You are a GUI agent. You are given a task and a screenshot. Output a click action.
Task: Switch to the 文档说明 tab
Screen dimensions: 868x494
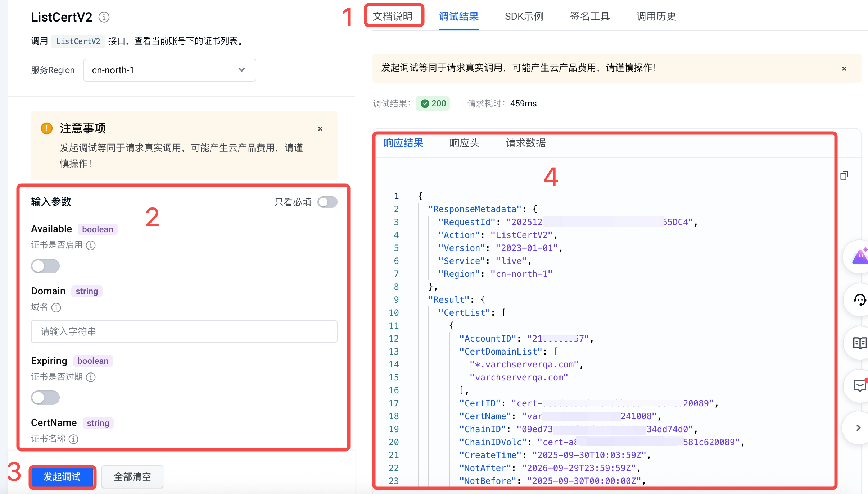(x=393, y=16)
